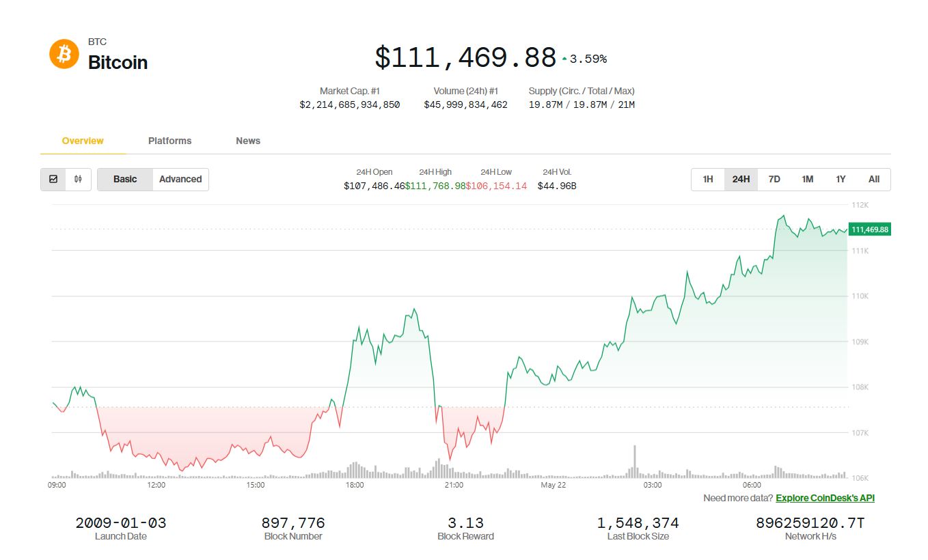The width and height of the screenshot is (928, 560).
Task: Click the orange Bitcoin logo icon
Action: [64, 54]
